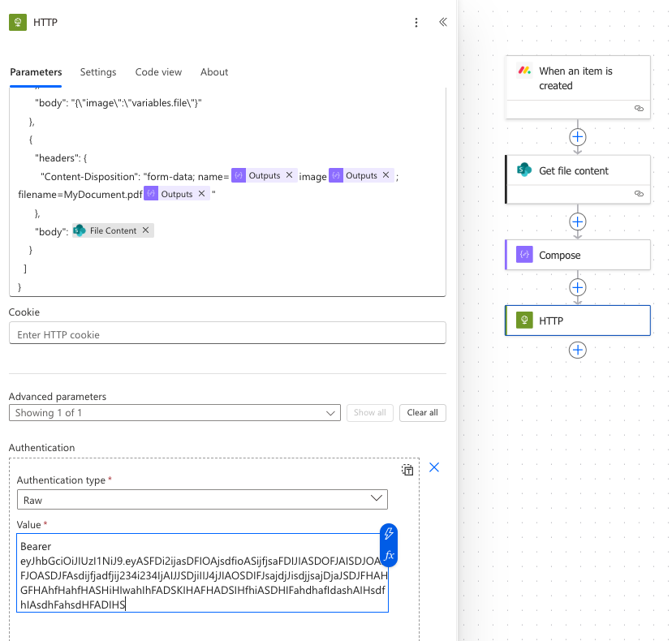Remove the Authentication parameter with X
The width and height of the screenshot is (672, 641).
[433, 467]
